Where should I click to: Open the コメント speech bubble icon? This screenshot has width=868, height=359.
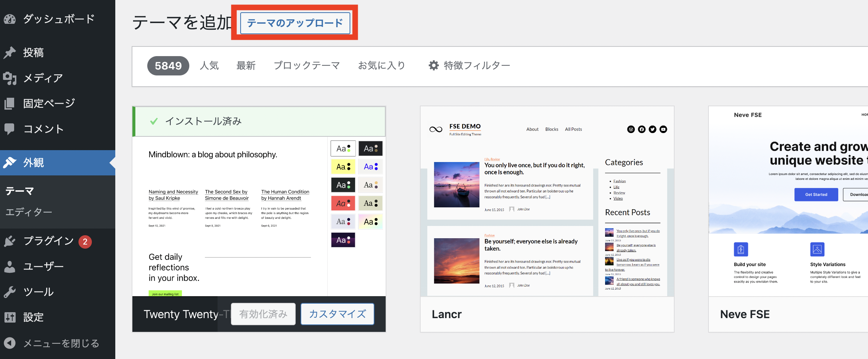point(10,129)
